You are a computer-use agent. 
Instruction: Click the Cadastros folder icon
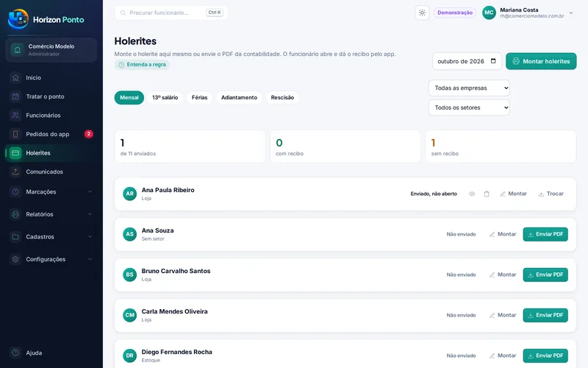15,236
